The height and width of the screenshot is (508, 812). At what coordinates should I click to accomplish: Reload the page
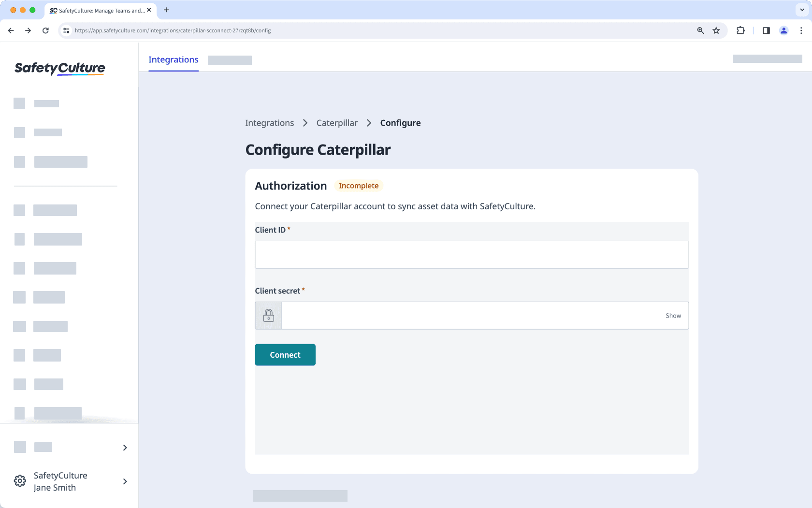tap(45, 30)
